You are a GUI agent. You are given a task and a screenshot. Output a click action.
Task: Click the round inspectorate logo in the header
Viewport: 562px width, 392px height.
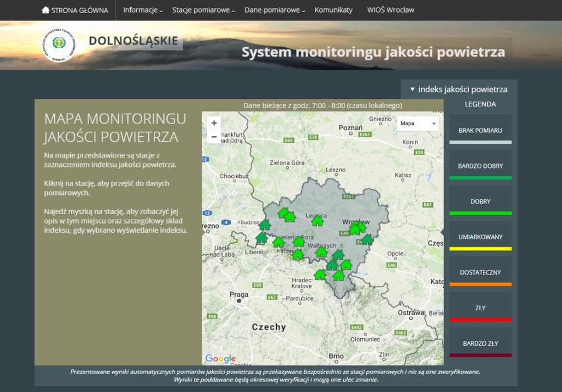59,44
